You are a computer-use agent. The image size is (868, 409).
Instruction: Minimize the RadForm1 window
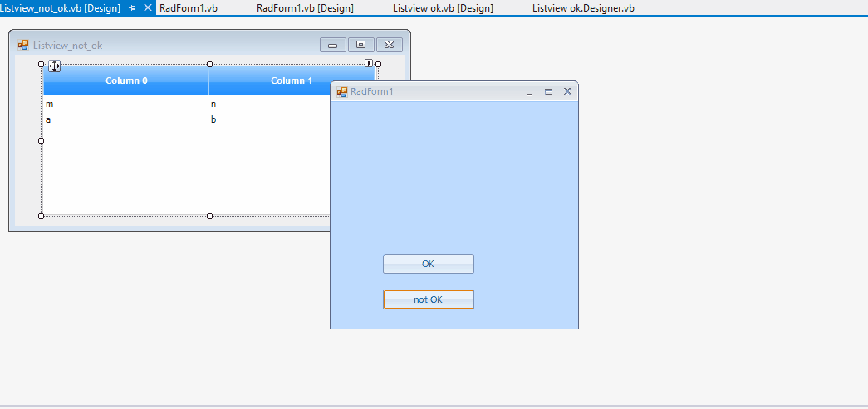click(530, 92)
